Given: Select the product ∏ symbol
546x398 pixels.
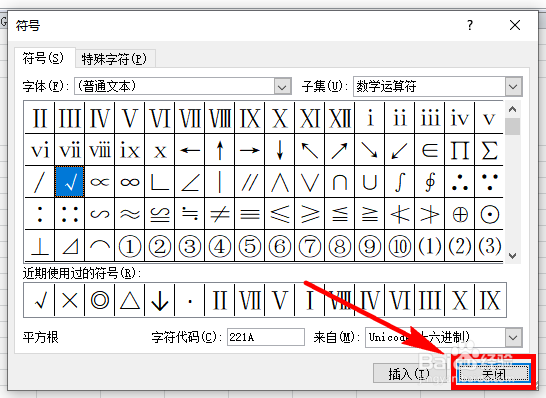Looking at the screenshot, I should 459,150.
